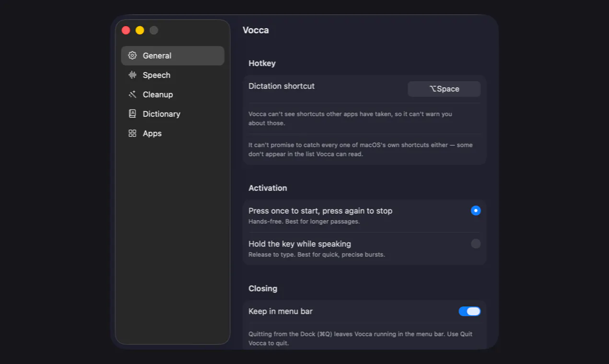Click the magic wand icon beside Cleanup
Screen dimensions: 609x364
tap(132, 94)
